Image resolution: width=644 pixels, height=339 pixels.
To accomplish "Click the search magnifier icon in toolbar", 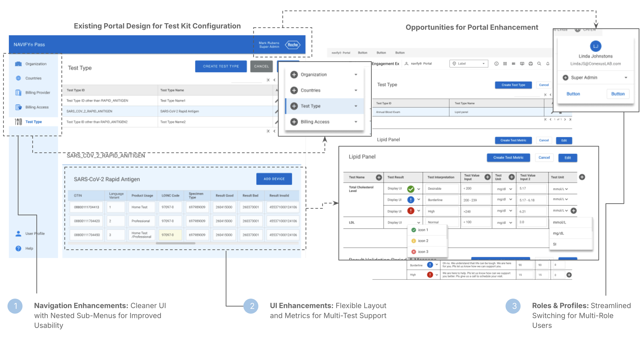I will (x=539, y=64).
